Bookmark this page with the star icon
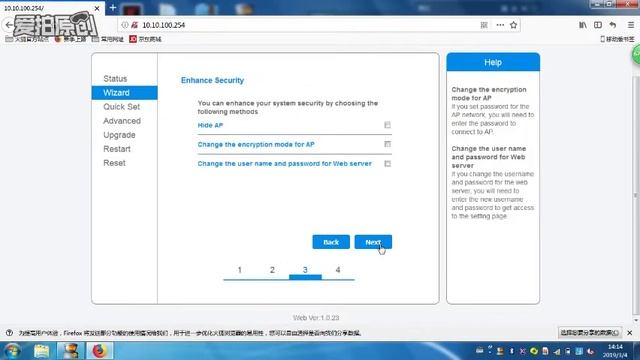640x360 pixels. click(513, 25)
